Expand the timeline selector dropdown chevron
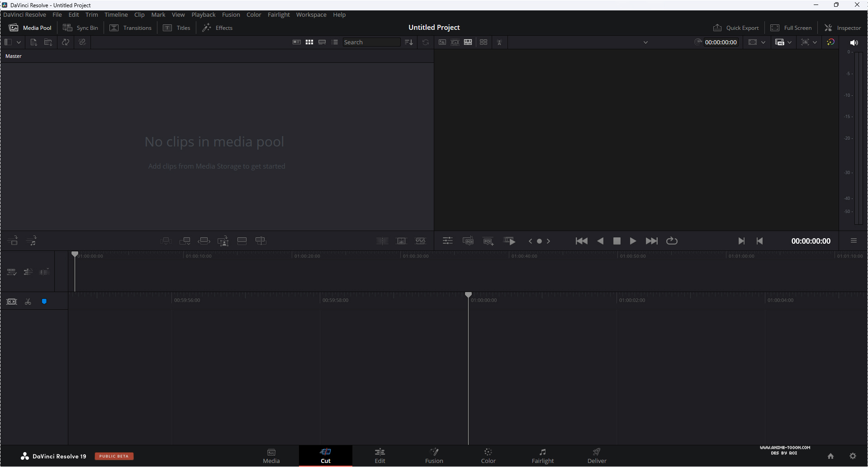 (x=645, y=42)
